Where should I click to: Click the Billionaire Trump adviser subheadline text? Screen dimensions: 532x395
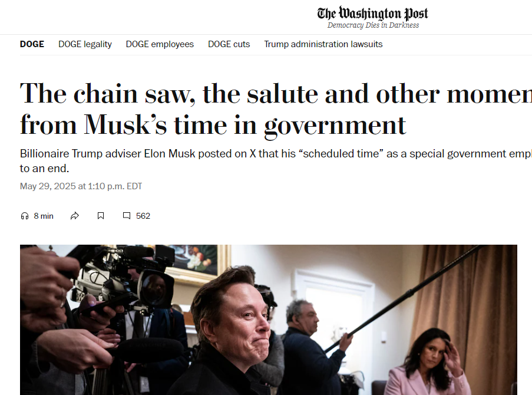click(x=276, y=161)
